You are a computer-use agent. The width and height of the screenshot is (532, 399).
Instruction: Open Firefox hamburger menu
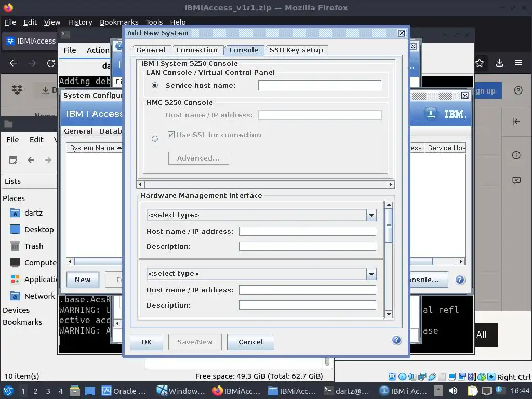[x=518, y=63]
